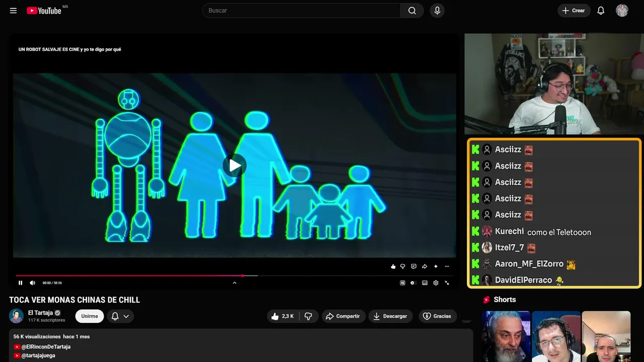Click the Descargar button

click(390, 316)
